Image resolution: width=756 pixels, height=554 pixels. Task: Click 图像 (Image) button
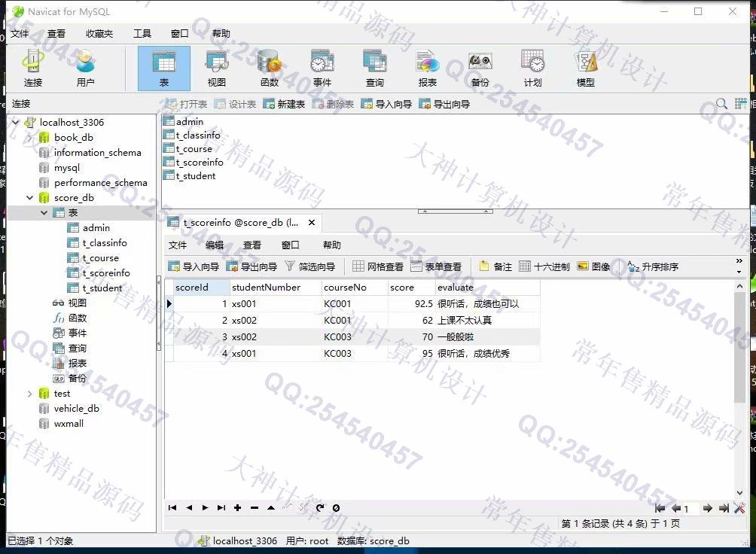coord(593,266)
